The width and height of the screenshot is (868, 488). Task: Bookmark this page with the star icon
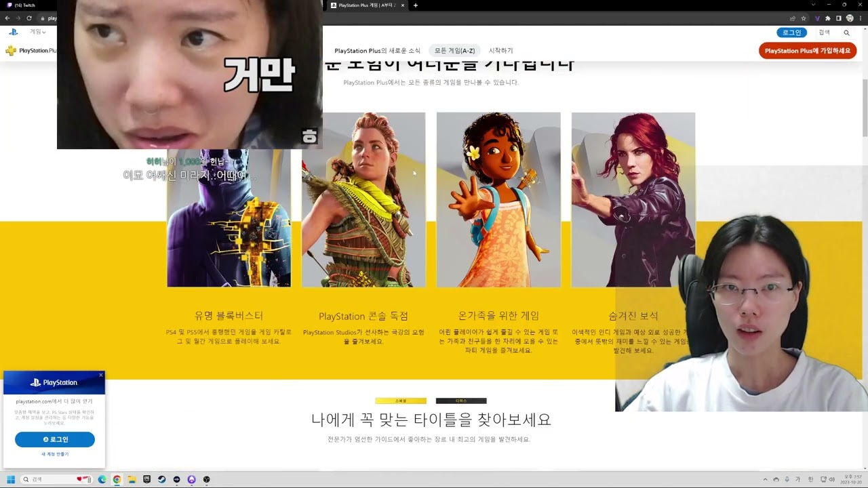[x=804, y=18]
